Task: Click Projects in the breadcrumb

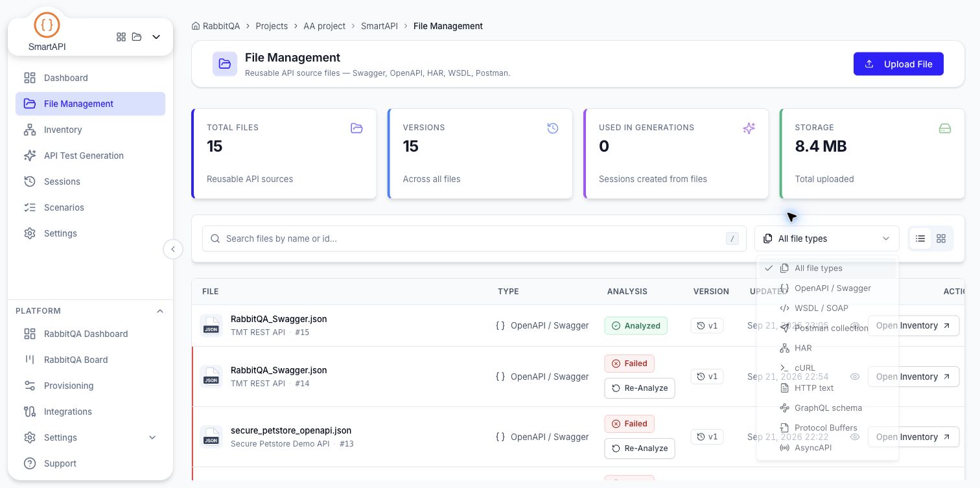Action: tap(272, 26)
